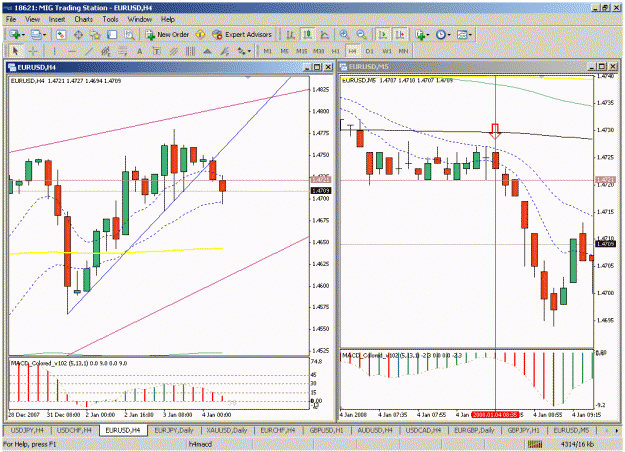Open the View menu
625x452 pixels.
[x=32, y=19]
